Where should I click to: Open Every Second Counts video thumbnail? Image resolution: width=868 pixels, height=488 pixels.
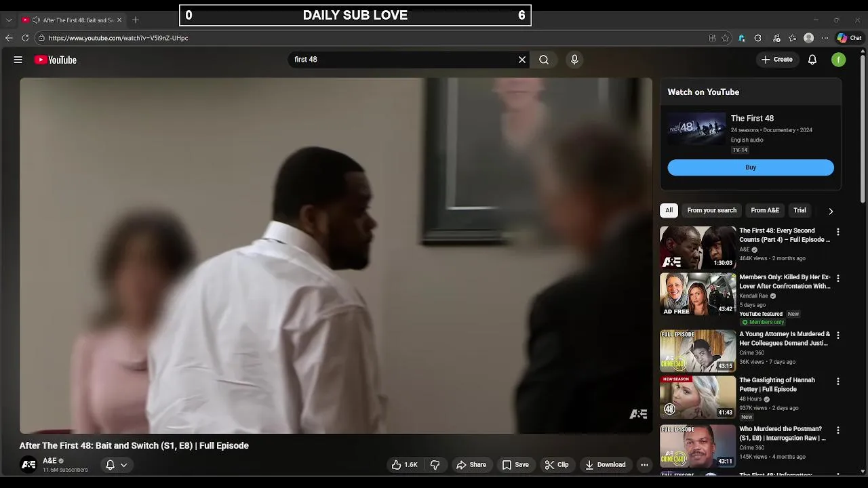point(698,247)
